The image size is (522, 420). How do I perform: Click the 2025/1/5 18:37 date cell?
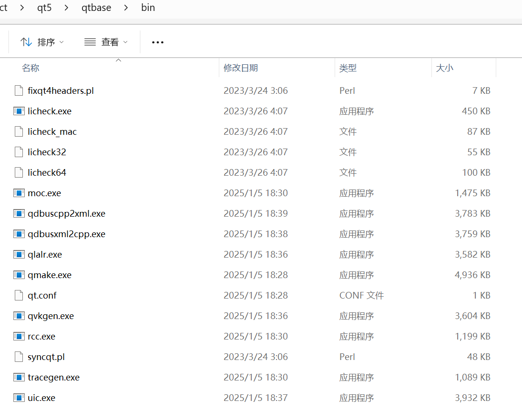[x=256, y=398]
